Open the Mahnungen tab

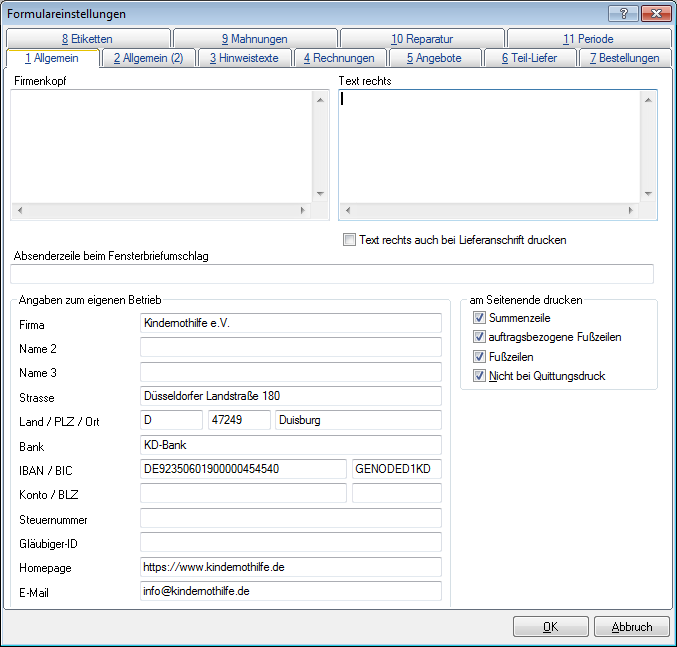[254, 39]
